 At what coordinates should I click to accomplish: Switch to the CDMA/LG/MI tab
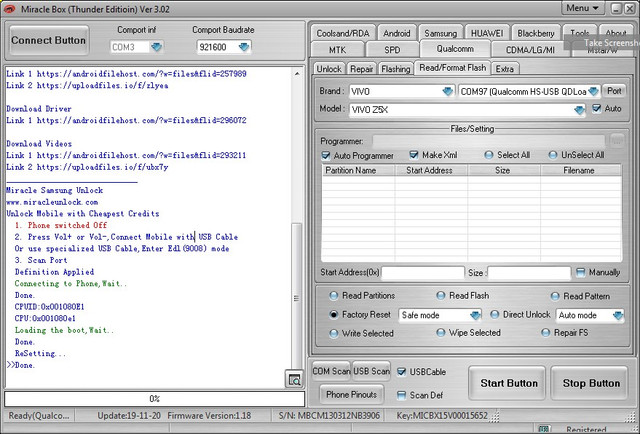click(530, 50)
